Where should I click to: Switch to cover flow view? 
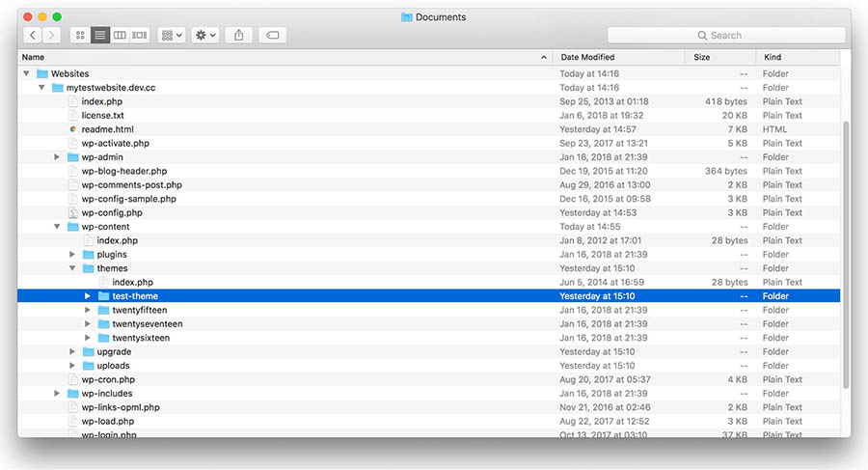tap(140, 35)
